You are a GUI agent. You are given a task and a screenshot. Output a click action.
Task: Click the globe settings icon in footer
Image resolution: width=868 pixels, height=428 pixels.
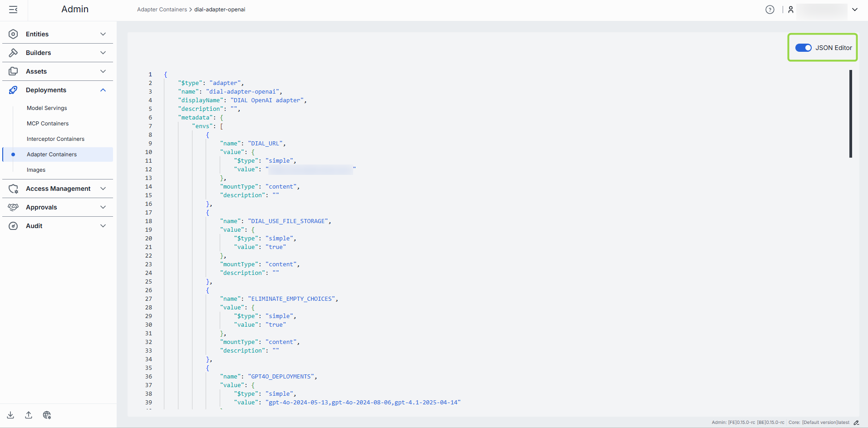(47, 415)
